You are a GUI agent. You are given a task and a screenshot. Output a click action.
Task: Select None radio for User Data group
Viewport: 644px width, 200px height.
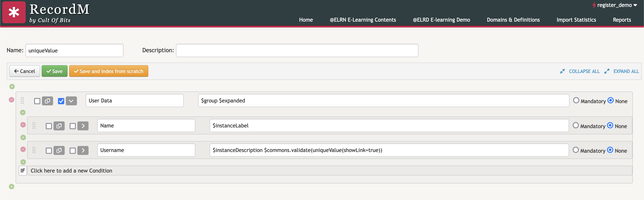(611, 100)
